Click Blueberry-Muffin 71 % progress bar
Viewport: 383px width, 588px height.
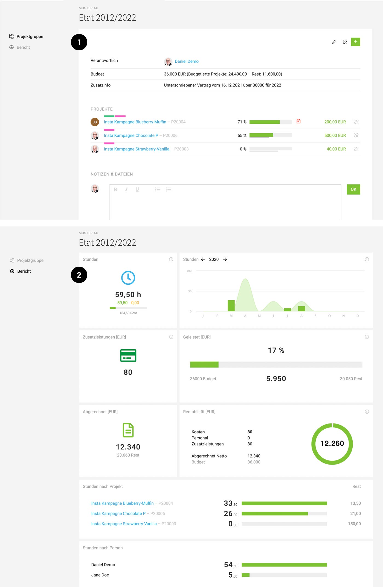(271, 122)
